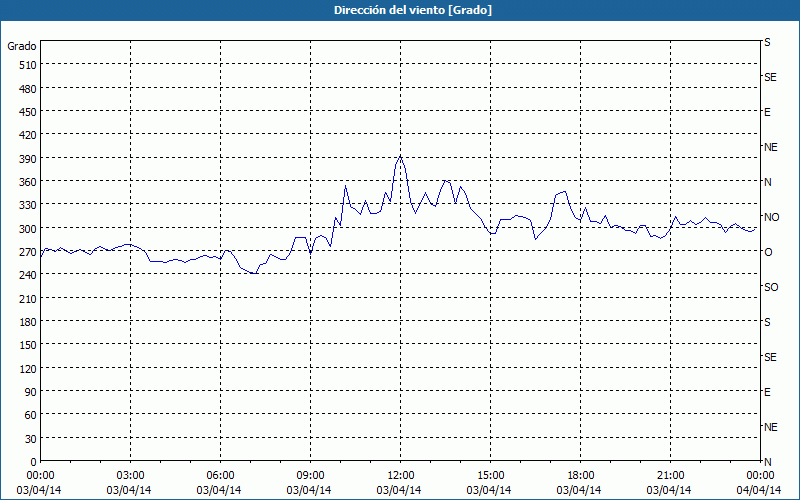Click the 330 y-axis value
The width and height of the screenshot is (800, 500).
pyautogui.click(x=28, y=205)
